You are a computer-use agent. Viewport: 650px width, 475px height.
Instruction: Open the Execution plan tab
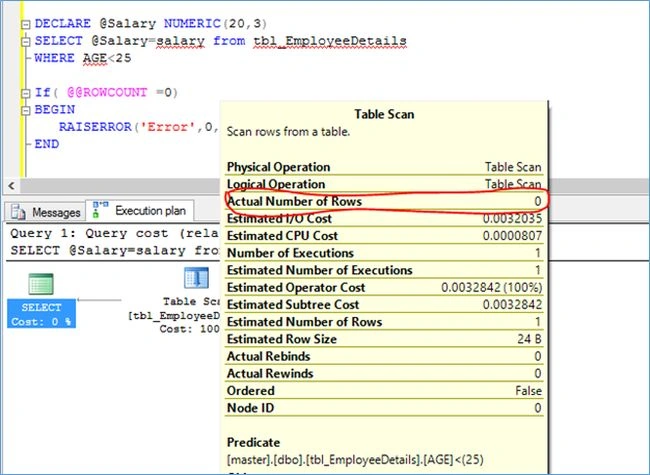tap(140, 210)
